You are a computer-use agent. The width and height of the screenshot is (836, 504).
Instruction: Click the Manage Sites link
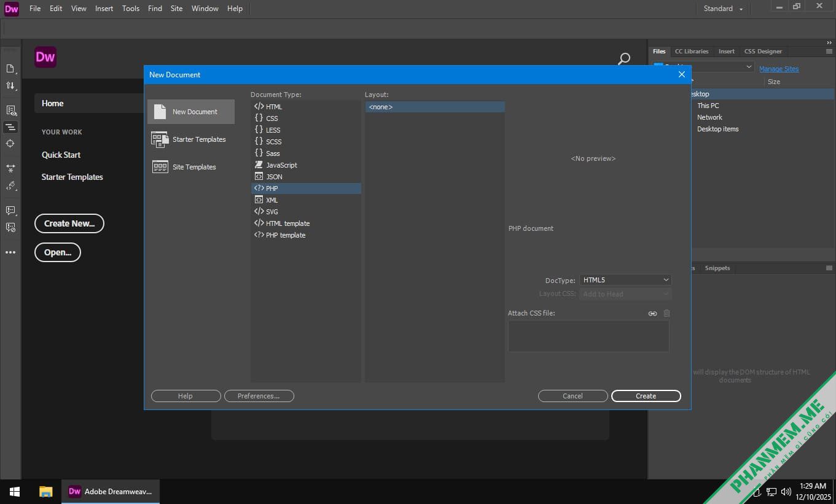pos(779,69)
